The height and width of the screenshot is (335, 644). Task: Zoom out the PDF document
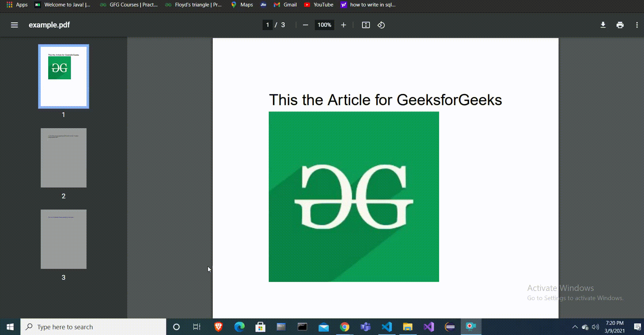(x=305, y=25)
